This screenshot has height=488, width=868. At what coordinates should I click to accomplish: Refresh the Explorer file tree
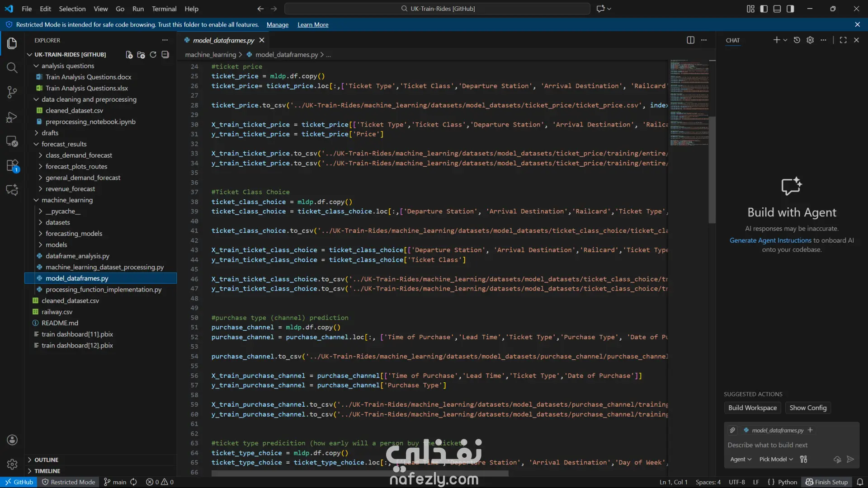pyautogui.click(x=153, y=55)
